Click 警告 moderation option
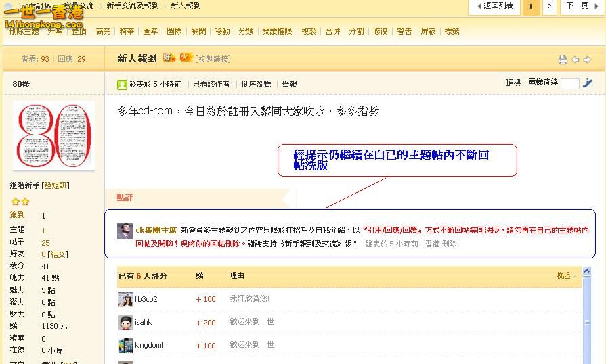The image size is (606, 364). click(x=404, y=31)
